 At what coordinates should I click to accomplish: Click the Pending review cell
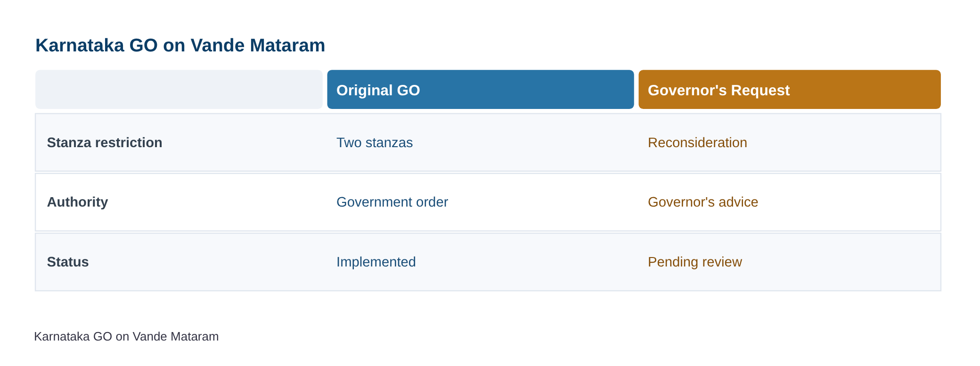[x=695, y=262]
